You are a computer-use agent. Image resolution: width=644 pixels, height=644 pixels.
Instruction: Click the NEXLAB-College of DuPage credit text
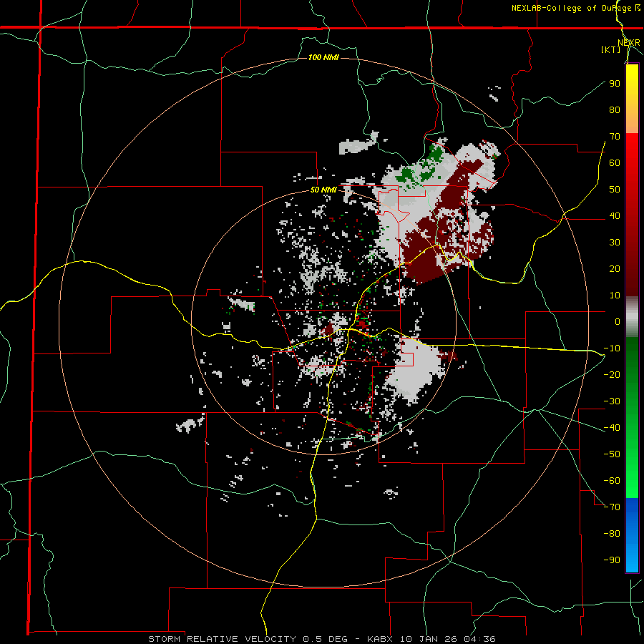click(575, 8)
